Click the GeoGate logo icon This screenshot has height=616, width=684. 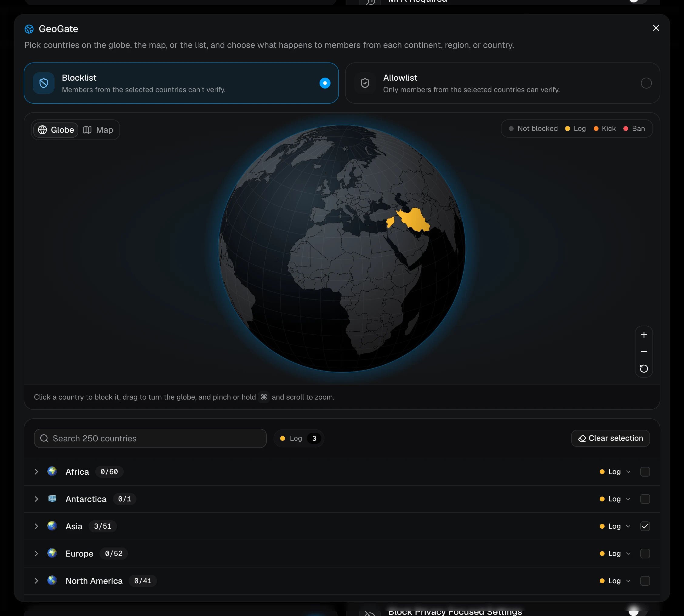[x=29, y=29]
